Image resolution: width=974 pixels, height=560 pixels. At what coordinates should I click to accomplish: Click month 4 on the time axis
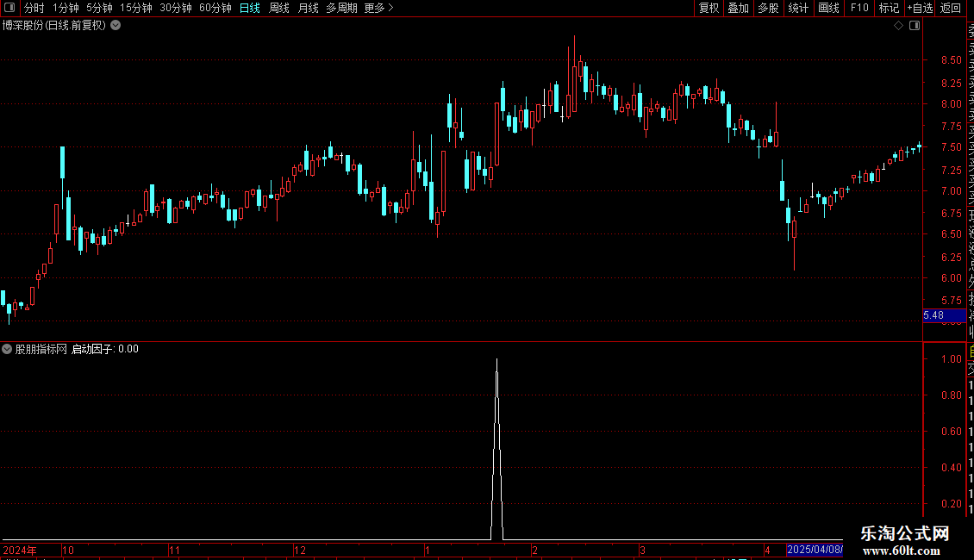[x=768, y=550]
